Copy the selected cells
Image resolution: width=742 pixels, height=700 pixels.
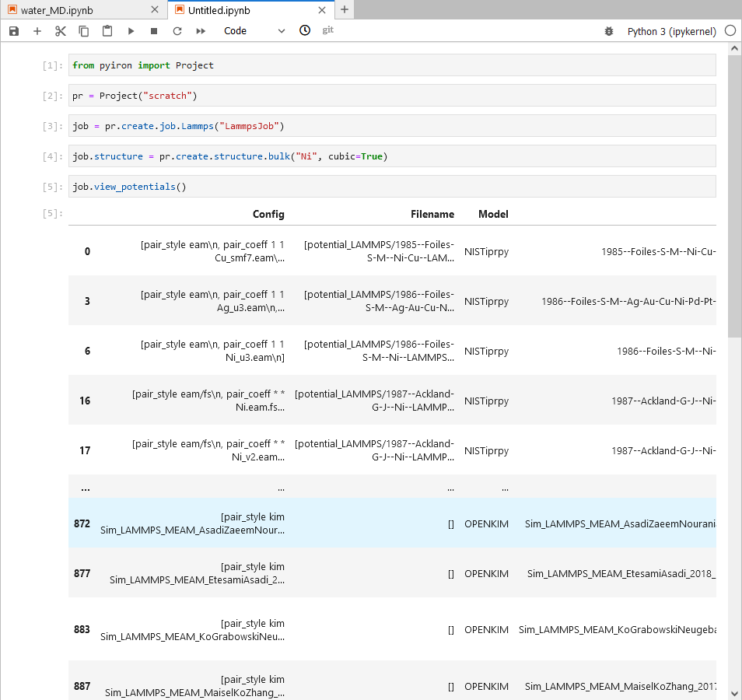[x=83, y=30]
